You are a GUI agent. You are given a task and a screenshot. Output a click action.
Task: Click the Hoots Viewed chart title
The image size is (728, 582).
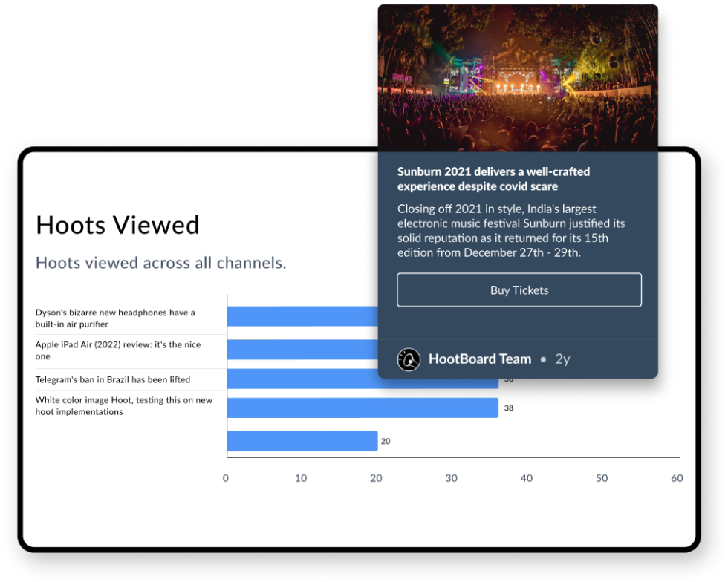[x=117, y=225]
